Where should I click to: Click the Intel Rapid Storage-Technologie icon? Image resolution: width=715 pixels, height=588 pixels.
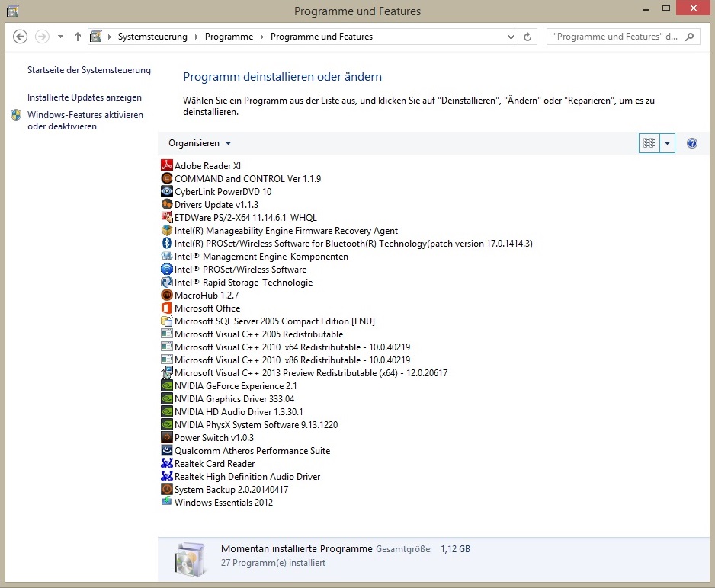click(x=167, y=282)
